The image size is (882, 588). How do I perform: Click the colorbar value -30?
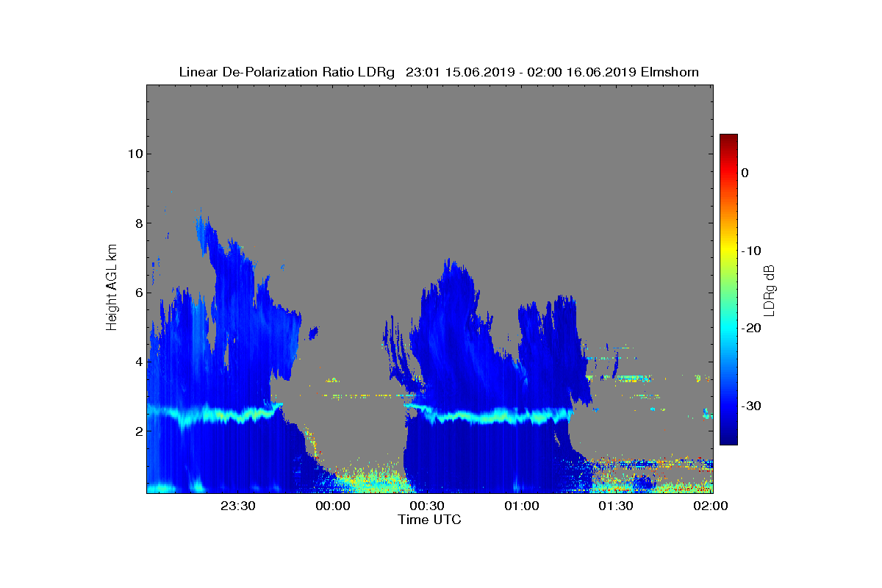tap(750, 406)
